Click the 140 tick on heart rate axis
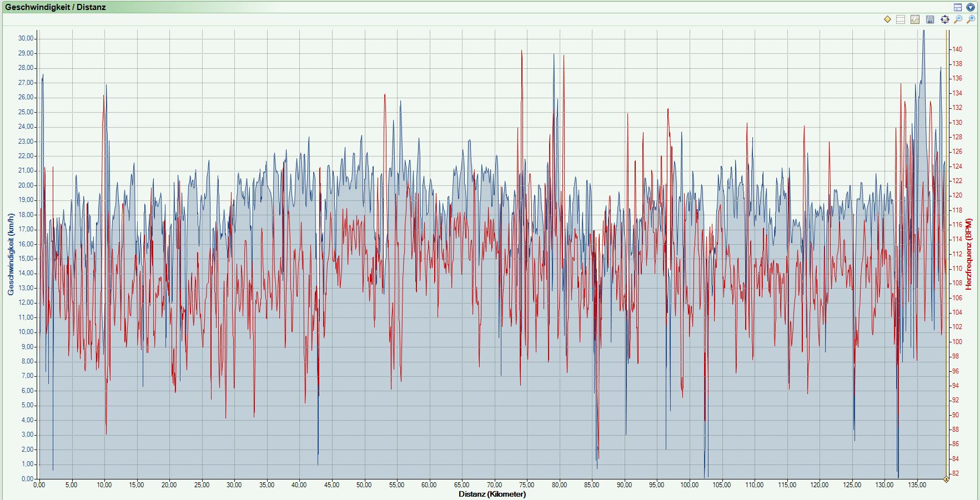This screenshot has width=980, height=500. pos(957,49)
